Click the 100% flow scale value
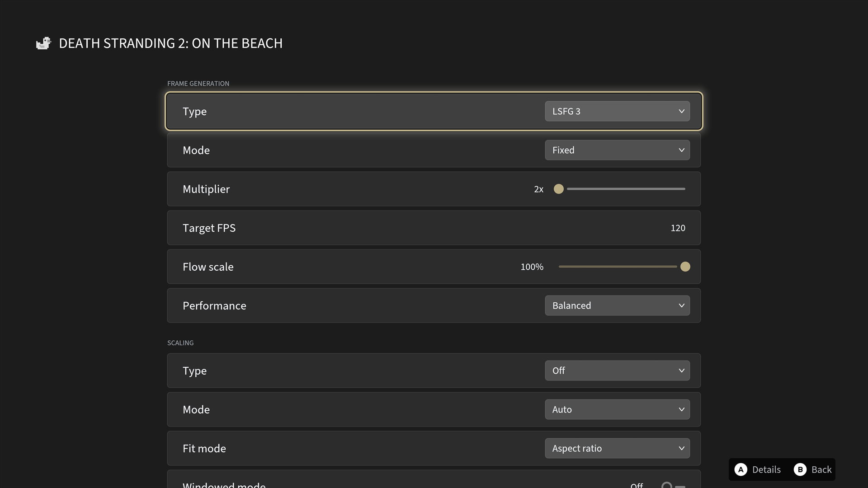Screen dimensions: 868x488 coord(532,267)
